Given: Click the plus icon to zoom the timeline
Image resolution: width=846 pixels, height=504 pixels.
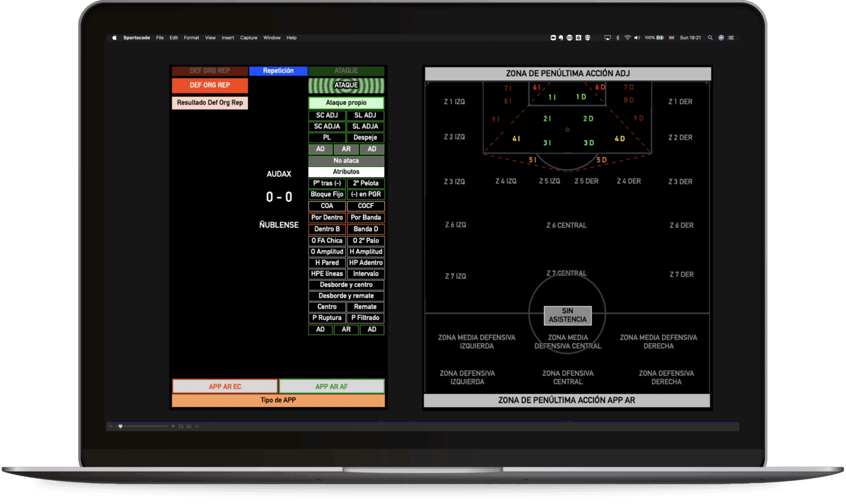Looking at the screenshot, I should 173,426.
